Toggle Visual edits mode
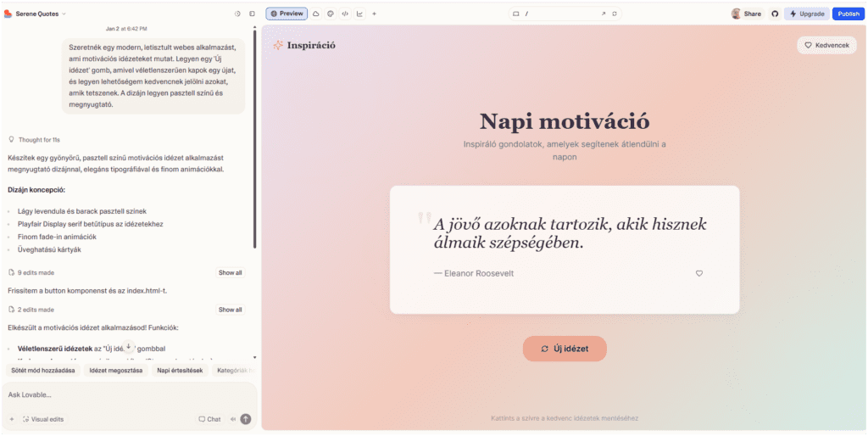This screenshot has height=436, width=868. [42, 419]
